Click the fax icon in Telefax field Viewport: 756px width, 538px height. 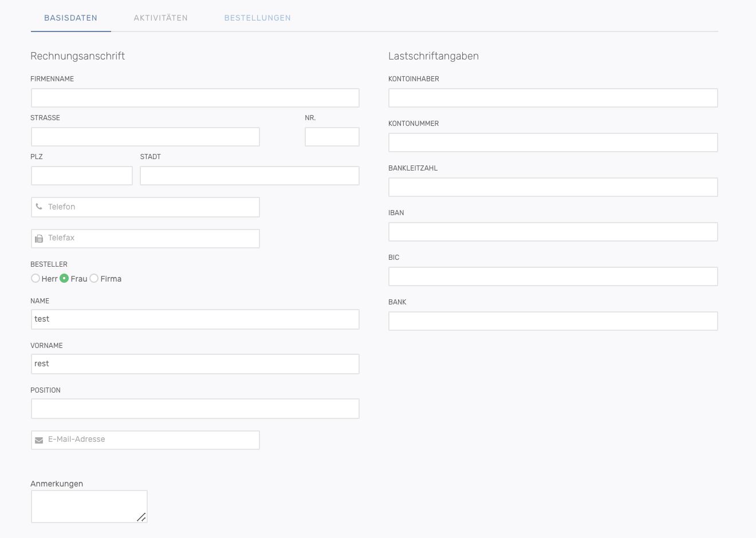(x=39, y=239)
